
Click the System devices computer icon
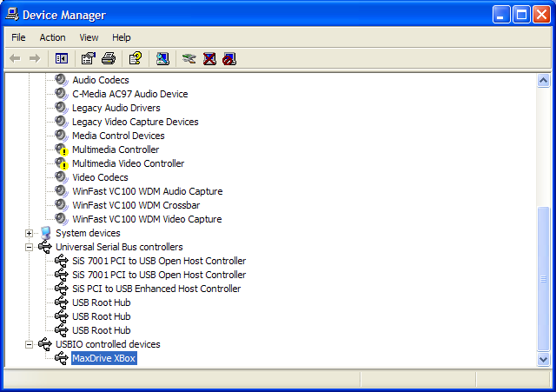point(45,233)
